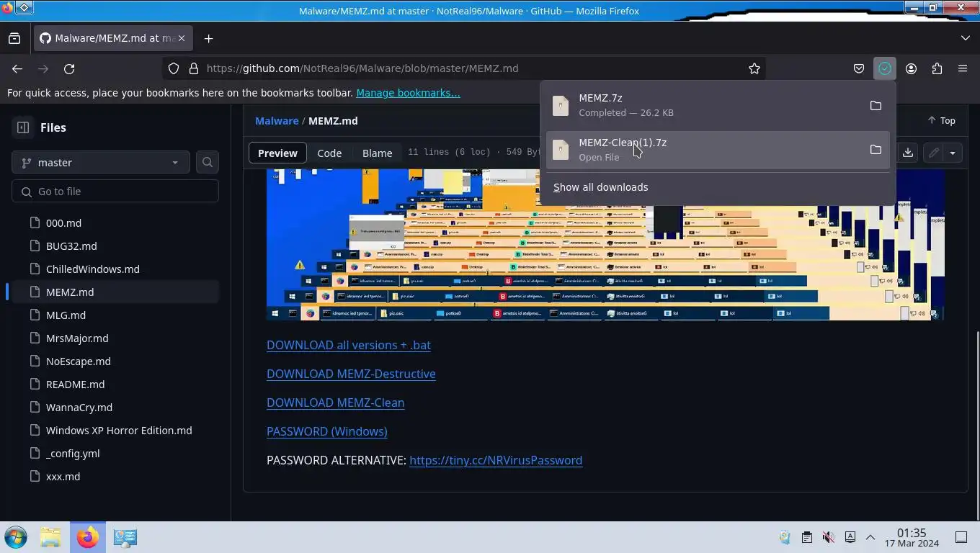
Task: Open the taskbar start menu button
Action: pyautogui.click(x=16, y=537)
